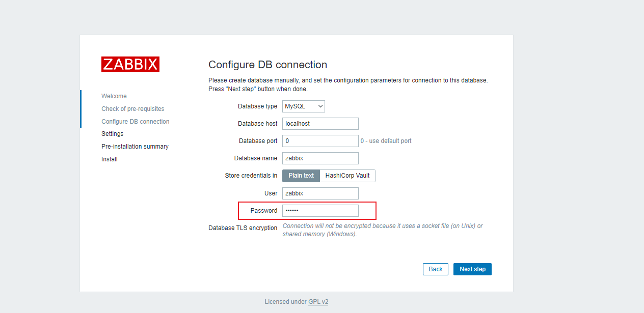Focus the Database host field
This screenshot has width=644, height=313.
click(x=320, y=124)
